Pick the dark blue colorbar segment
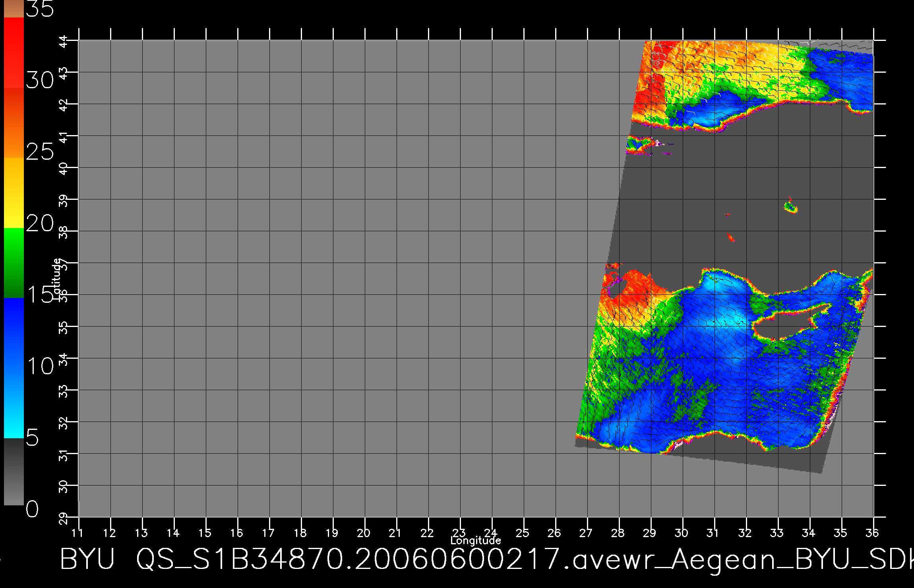 14,333
